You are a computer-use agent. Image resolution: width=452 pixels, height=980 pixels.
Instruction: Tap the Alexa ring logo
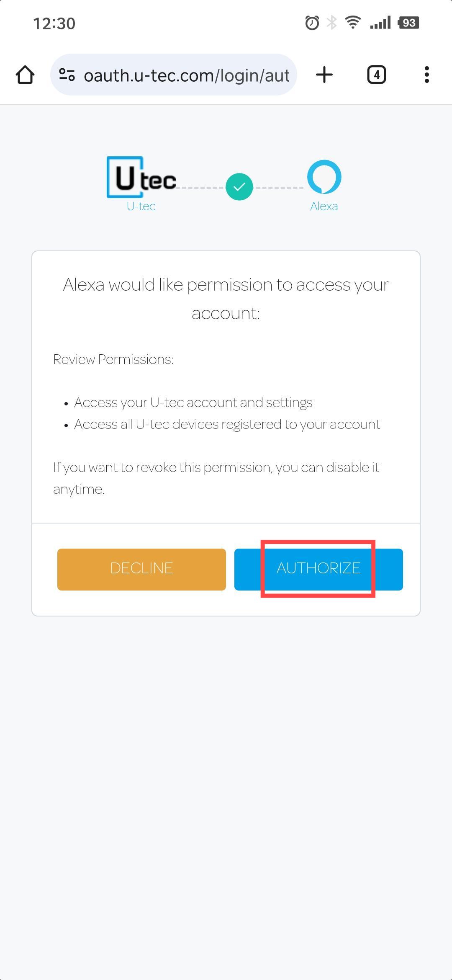324,177
